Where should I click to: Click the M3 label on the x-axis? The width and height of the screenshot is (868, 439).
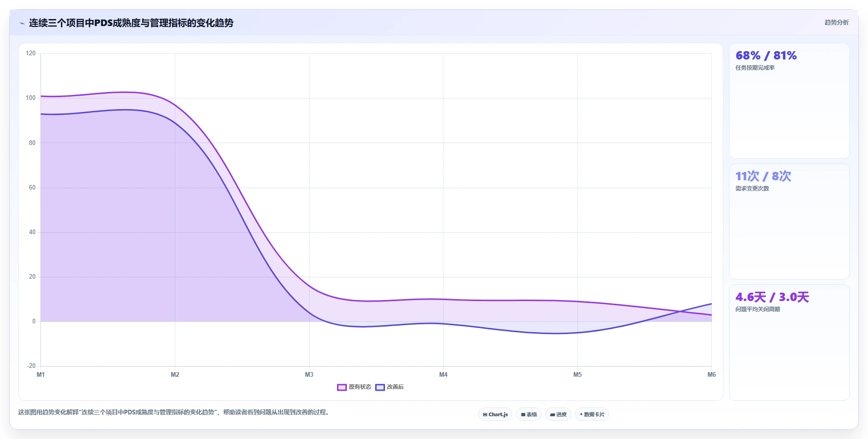pyautogui.click(x=309, y=374)
